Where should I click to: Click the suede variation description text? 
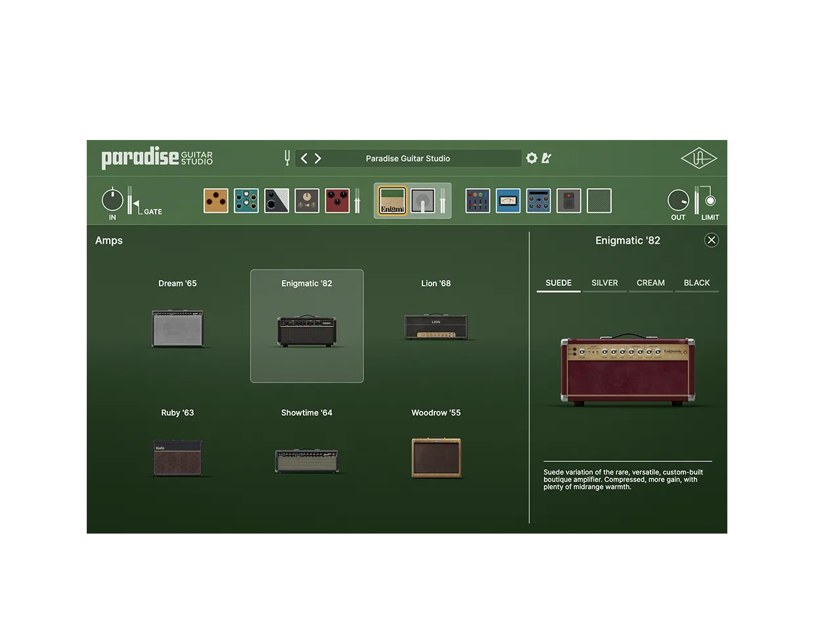[623, 480]
